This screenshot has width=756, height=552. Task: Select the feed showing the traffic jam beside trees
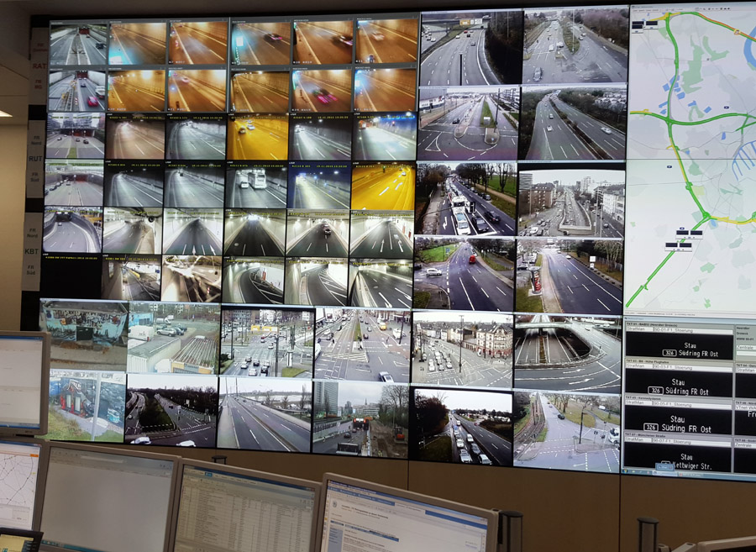[x=463, y=427]
